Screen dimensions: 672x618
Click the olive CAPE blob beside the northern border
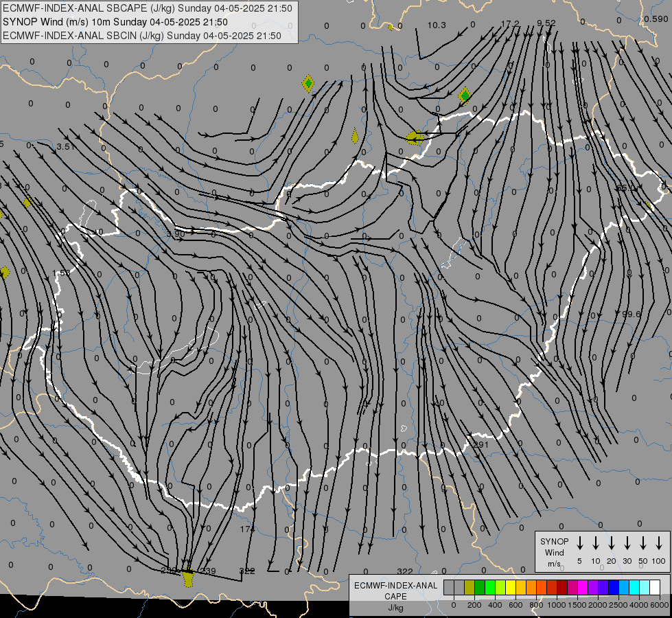pyautogui.click(x=415, y=138)
